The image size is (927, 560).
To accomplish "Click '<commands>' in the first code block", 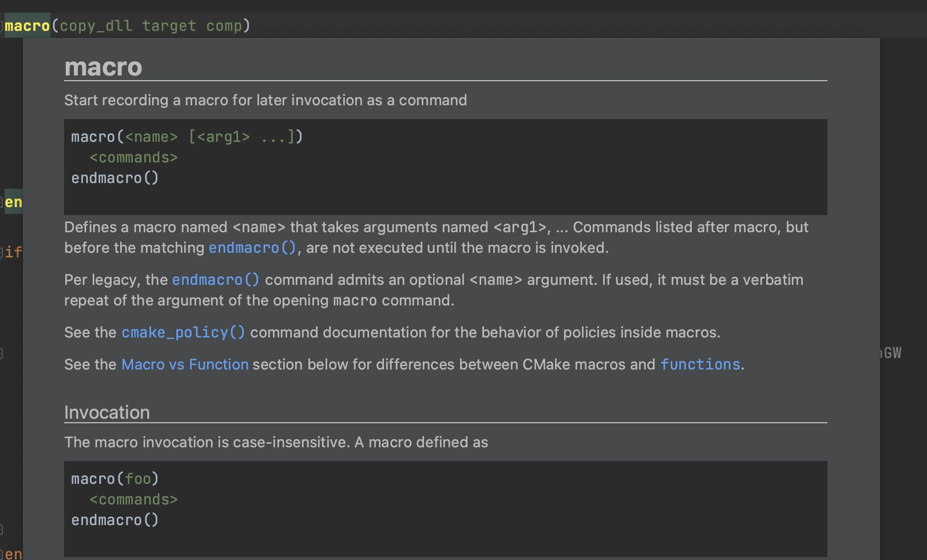I will click(133, 157).
